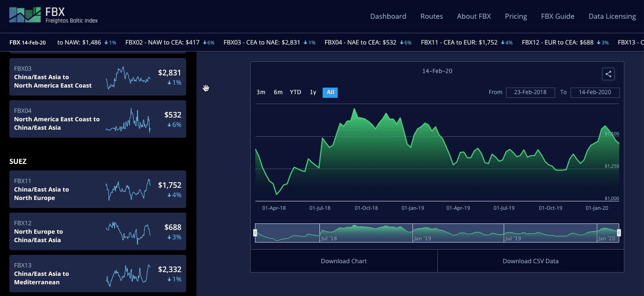Click the $2,332 price on FBX13 card
This screenshot has height=296, width=644.
[x=169, y=269]
